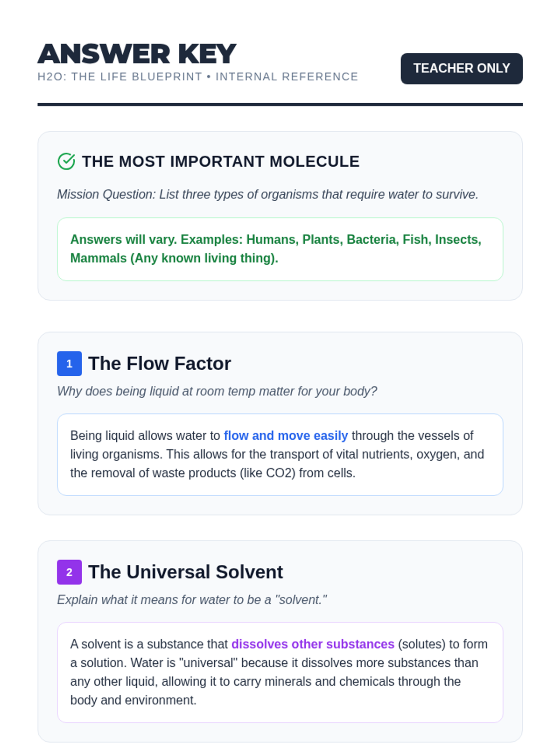Screen dimensions: 560x747
Task: Click the green 'Answers will vary' box
Action: [x=280, y=249]
